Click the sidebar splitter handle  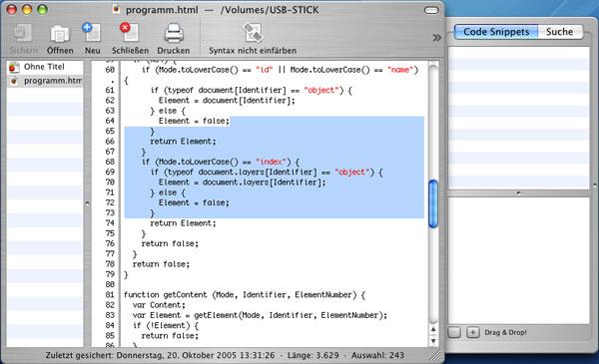click(87, 203)
